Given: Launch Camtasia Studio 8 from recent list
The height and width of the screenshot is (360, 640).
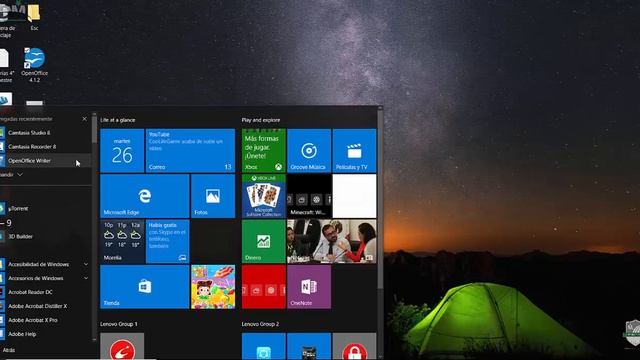Looking at the screenshot, I should coord(45,133).
